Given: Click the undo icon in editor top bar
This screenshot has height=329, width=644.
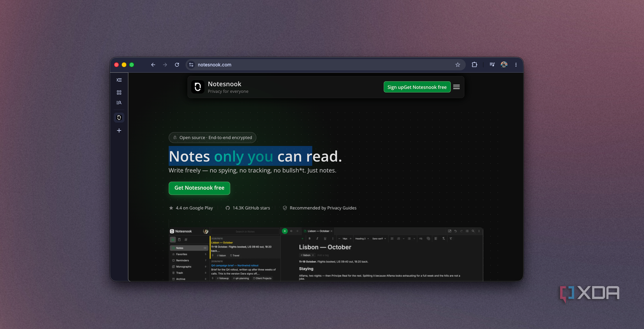Looking at the screenshot, I should click(x=455, y=231).
